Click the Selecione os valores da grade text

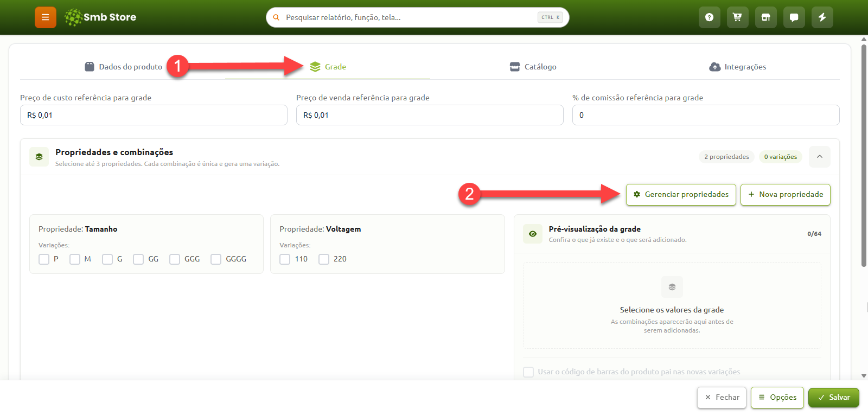[x=672, y=310]
